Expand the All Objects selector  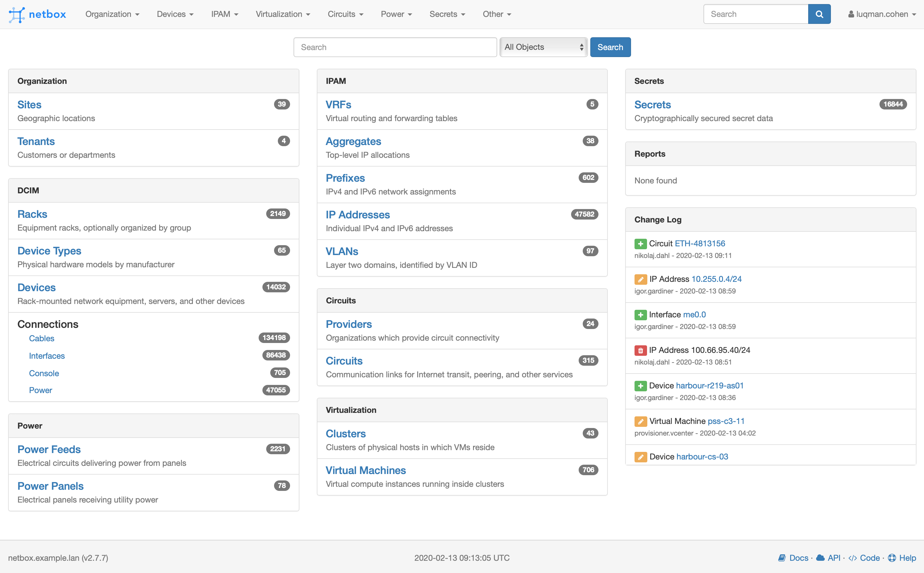(543, 47)
